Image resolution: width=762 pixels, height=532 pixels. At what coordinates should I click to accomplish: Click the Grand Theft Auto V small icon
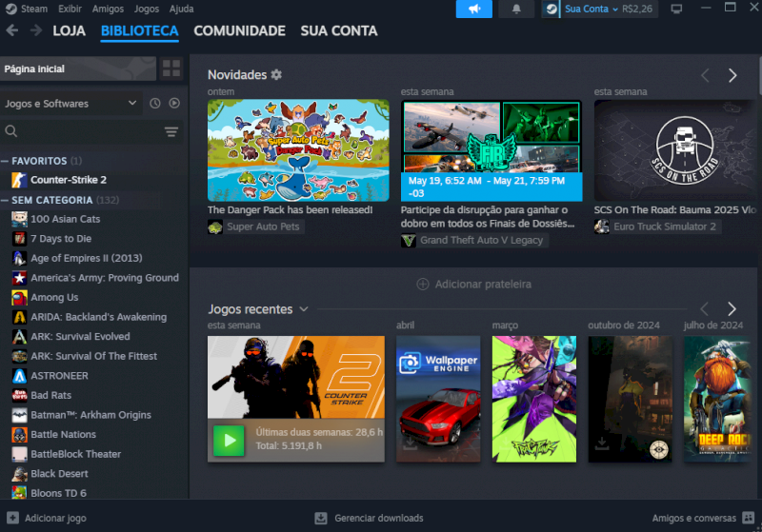(409, 240)
